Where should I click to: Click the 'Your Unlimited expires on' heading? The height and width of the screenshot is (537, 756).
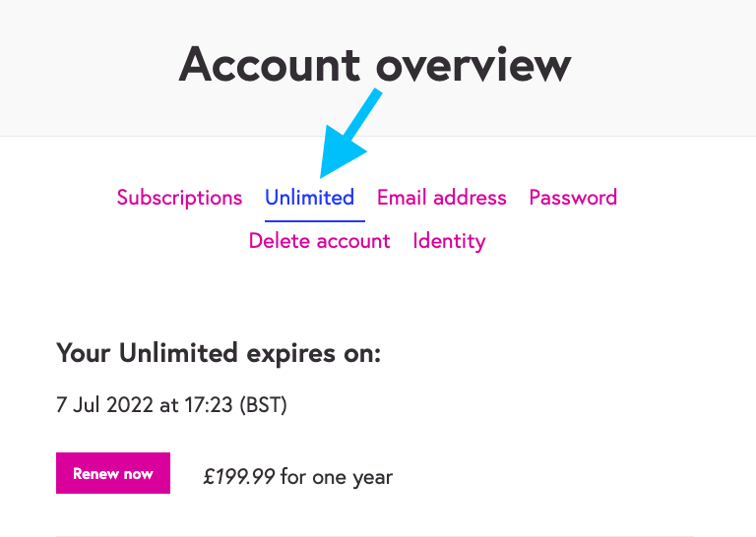coord(219,354)
